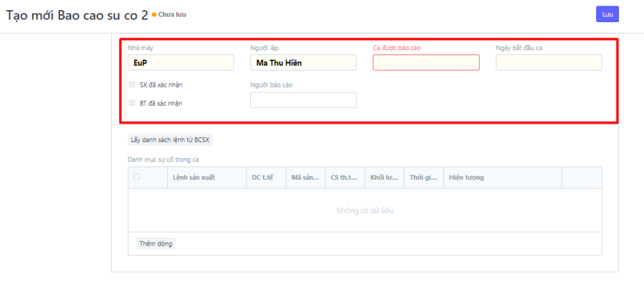Click the Thời gi... column header

[x=423, y=178]
